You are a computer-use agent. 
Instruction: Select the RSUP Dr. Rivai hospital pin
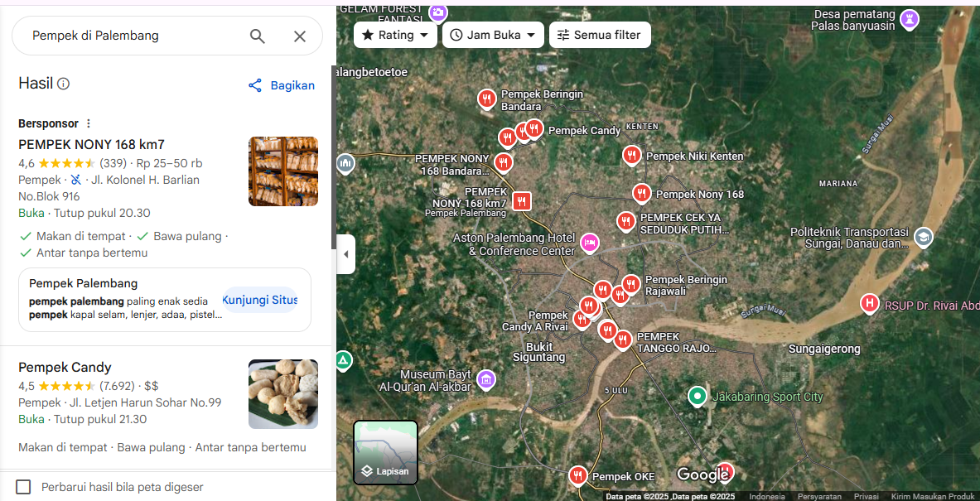[869, 304]
